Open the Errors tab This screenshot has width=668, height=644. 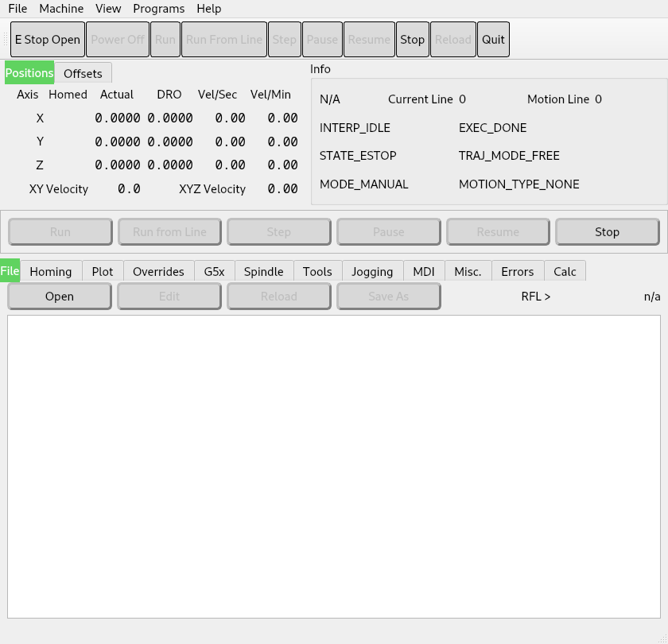point(518,272)
